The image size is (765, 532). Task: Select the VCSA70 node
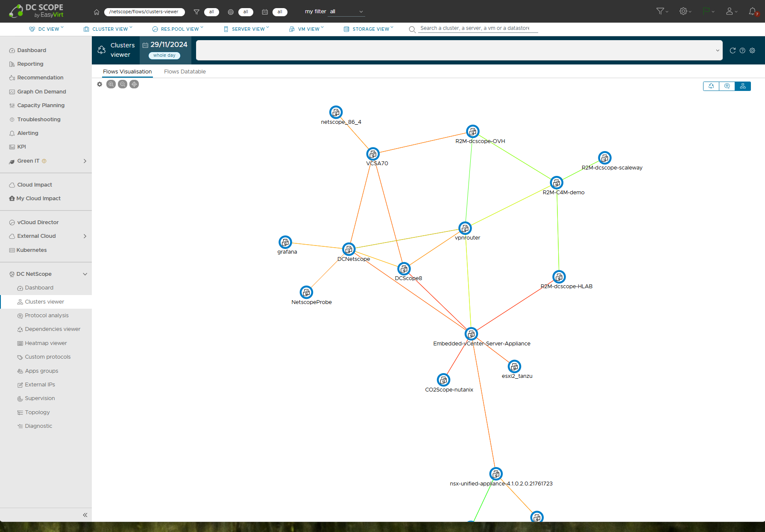click(x=373, y=154)
